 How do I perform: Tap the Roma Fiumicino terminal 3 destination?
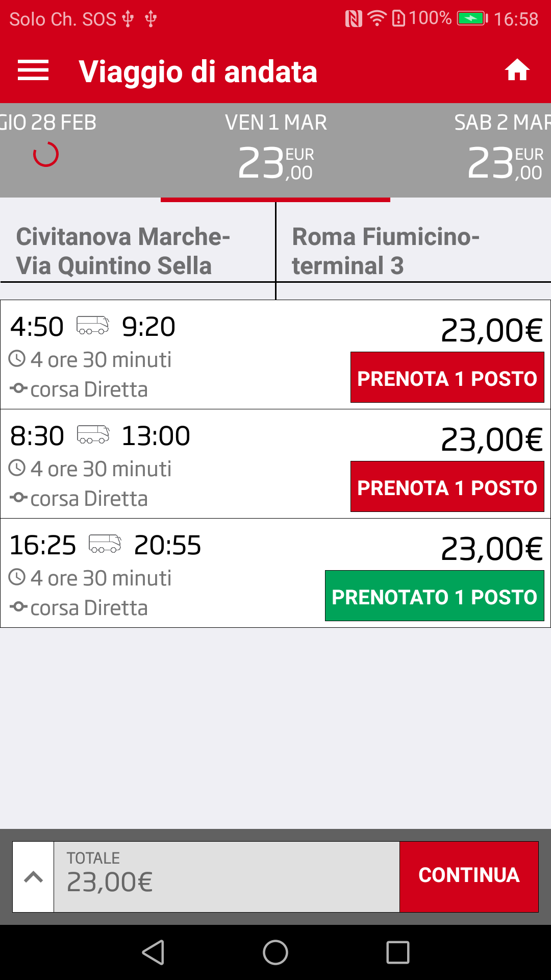point(414,251)
